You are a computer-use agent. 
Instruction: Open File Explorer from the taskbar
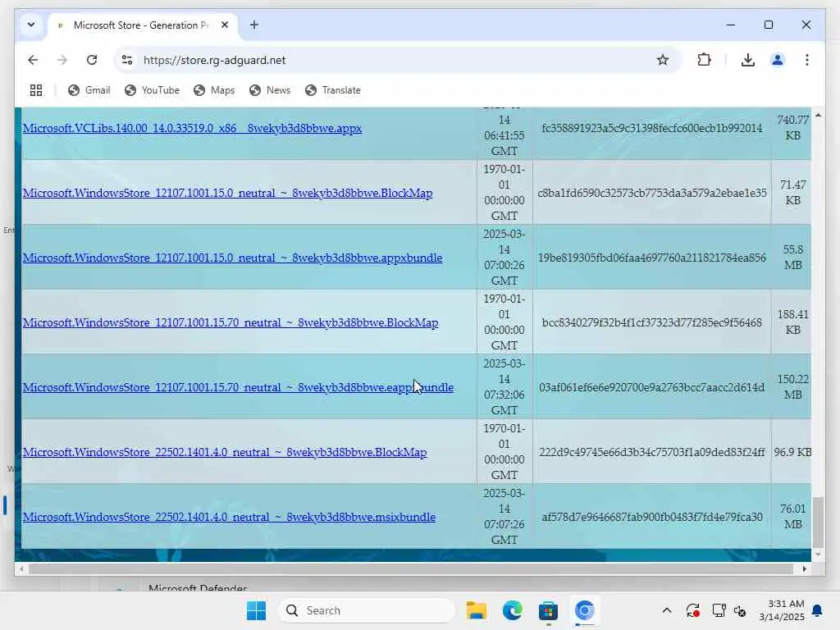pyautogui.click(x=477, y=610)
